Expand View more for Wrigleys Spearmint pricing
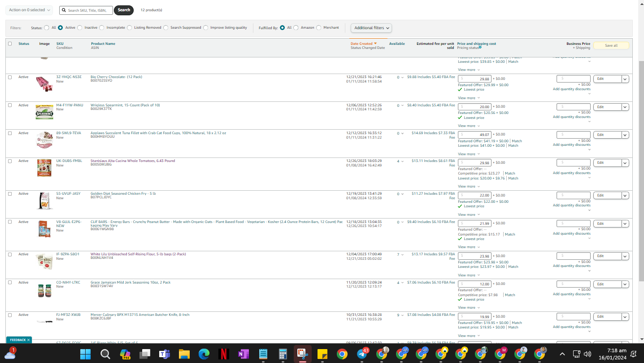Viewport: 644px width, 363px height. point(469,126)
